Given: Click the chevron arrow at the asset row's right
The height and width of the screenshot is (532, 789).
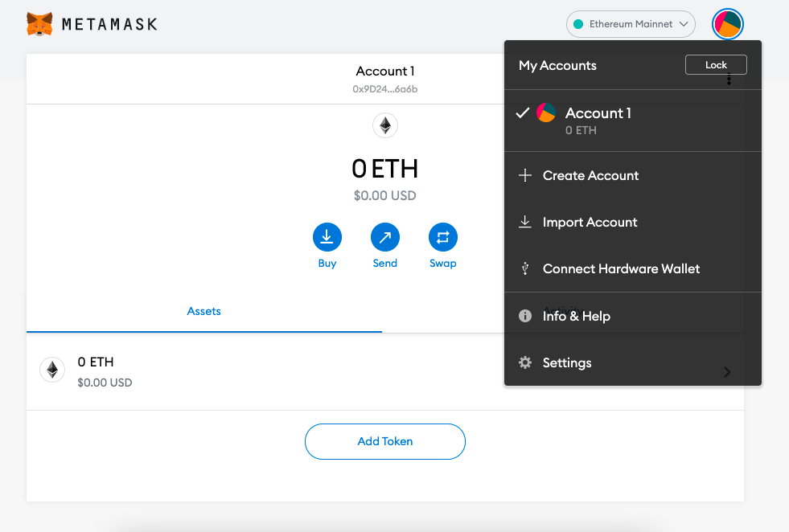Looking at the screenshot, I should [x=727, y=372].
